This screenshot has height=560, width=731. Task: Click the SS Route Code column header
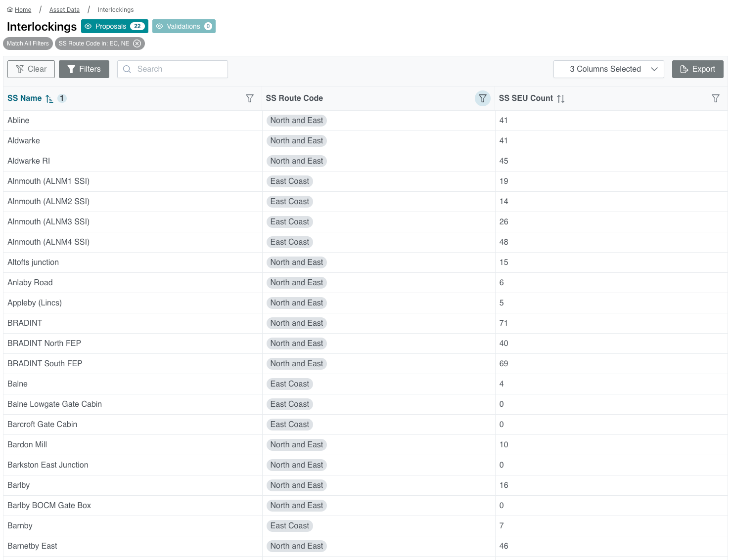coord(294,98)
